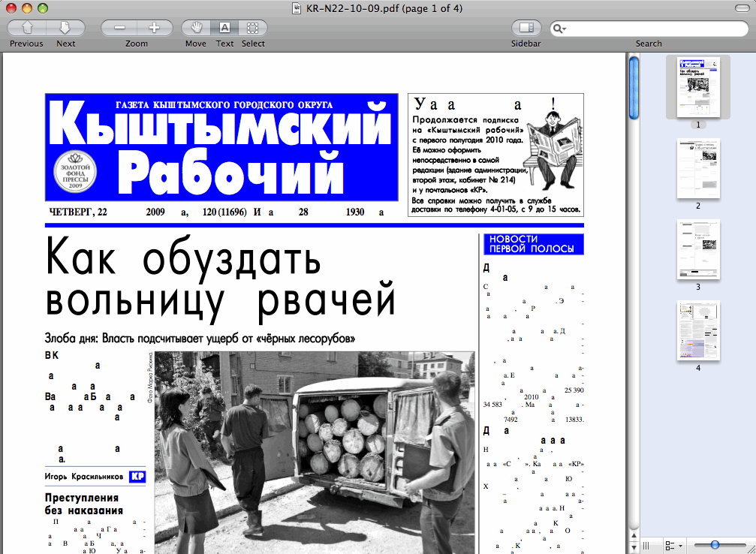Viewport: 756px width, 554px height.
Task: Open the search magnifier options menu
Action: click(559, 29)
